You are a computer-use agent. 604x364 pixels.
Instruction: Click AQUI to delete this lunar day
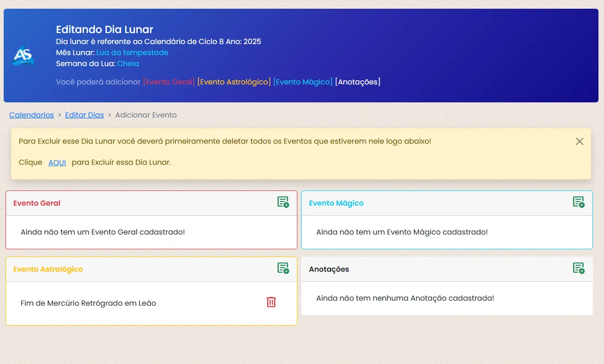(x=57, y=162)
